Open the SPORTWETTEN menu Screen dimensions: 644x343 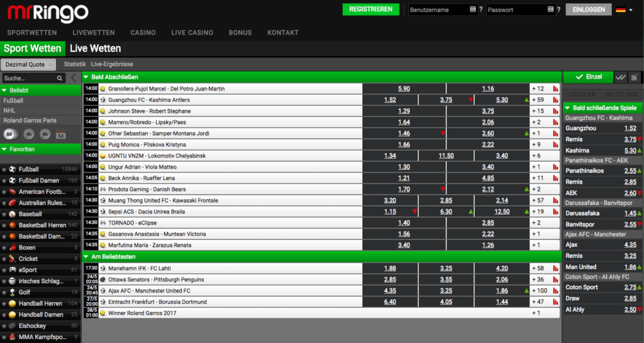click(x=32, y=33)
